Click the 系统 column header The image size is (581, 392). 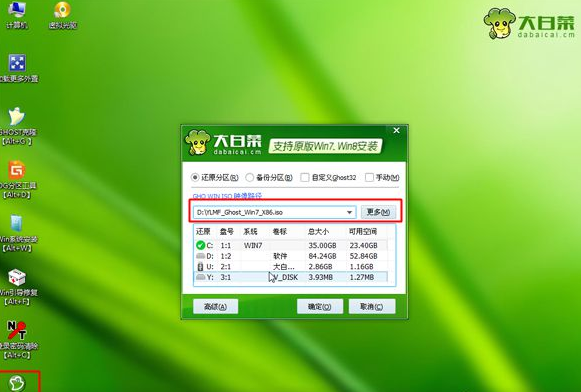coord(250,232)
